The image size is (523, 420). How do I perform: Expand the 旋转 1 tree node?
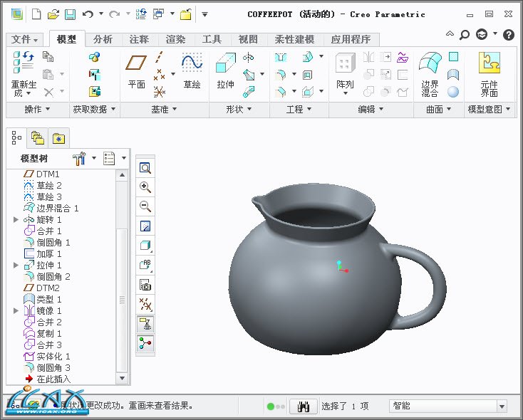coord(16,220)
